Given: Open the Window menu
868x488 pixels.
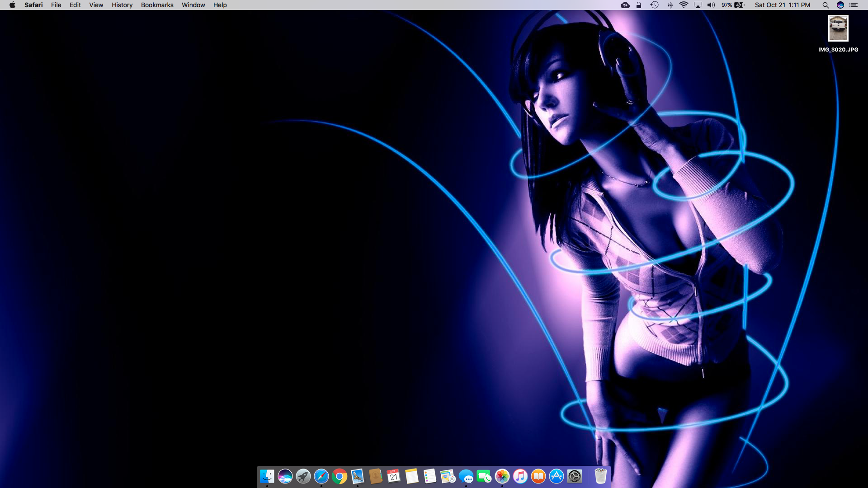Looking at the screenshot, I should point(193,5).
